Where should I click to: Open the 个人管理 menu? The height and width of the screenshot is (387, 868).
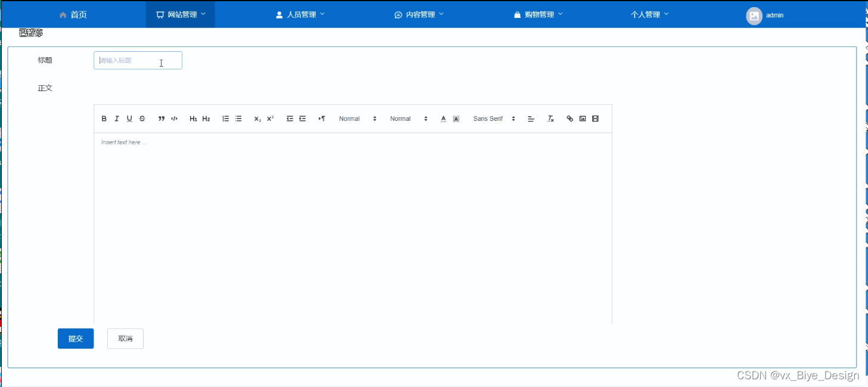(x=649, y=14)
